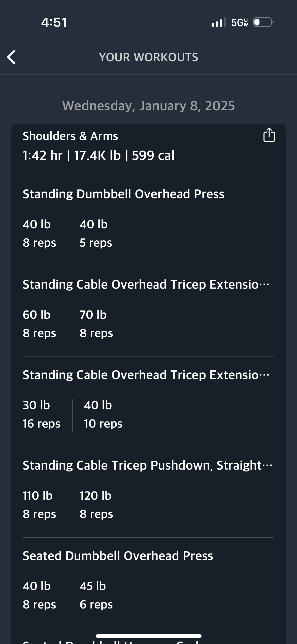Select the 30 lb 16 reps set
The width and height of the screenshot is (297, 644).
tap(41, 414)
